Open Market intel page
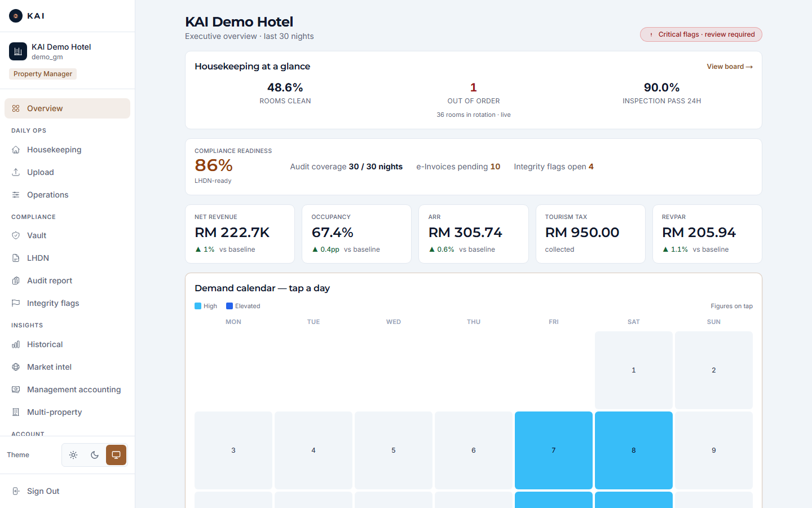 (x=67, y=367)
